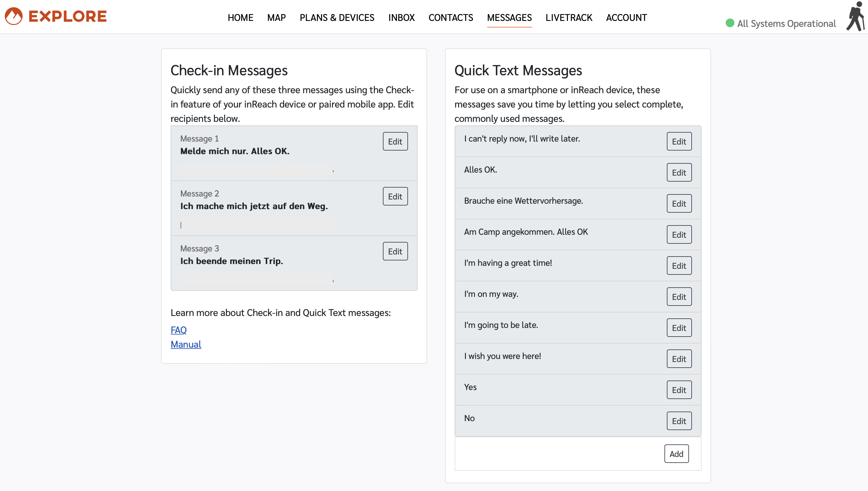This screenshot has width=868, height=491.
Task: Open the PLANS & DEVICES tab
Action: tap(337, 18)
